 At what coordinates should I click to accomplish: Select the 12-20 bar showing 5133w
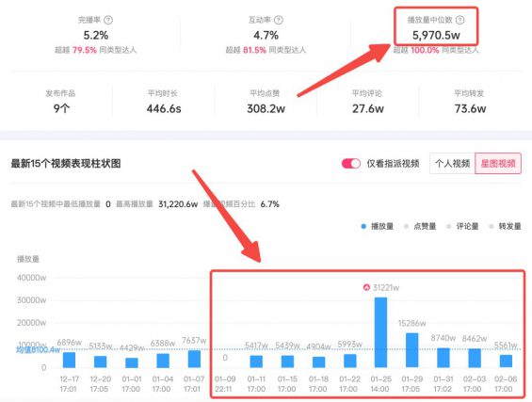(x=101, y=362)
